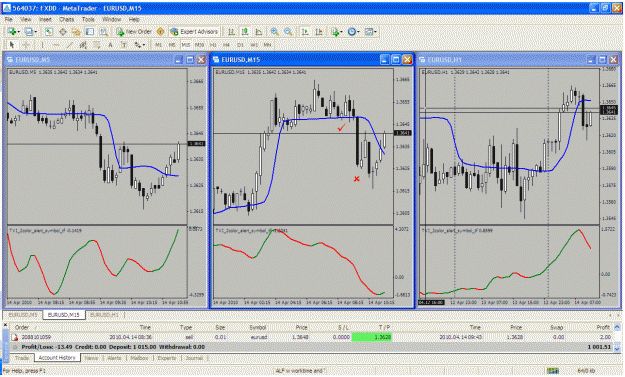625x377 pixels.
Task: Click the order icon beside 2088101059
Action: 15,338
